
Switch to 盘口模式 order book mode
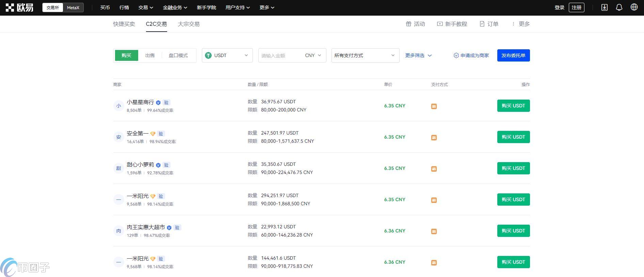[178, 55]
